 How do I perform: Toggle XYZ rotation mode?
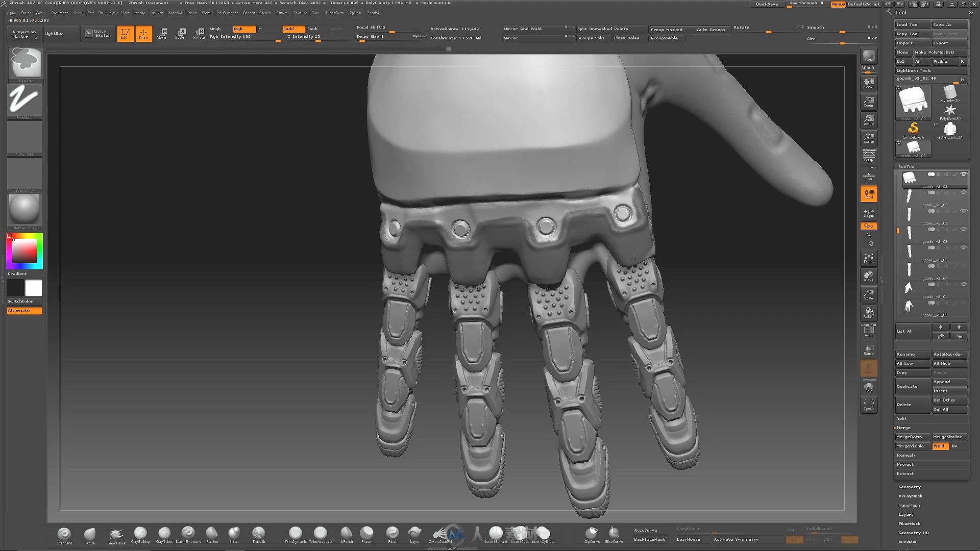pos(869,226)
